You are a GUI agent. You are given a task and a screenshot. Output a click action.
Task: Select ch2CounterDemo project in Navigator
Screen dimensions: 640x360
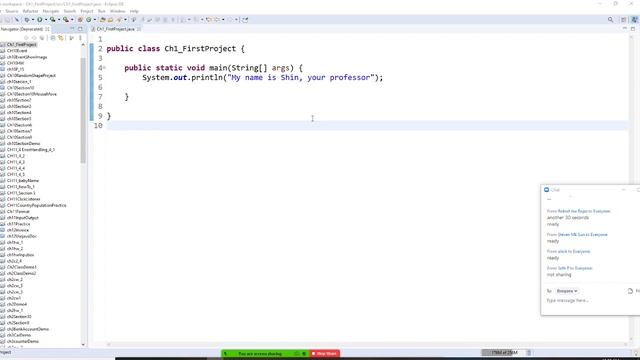click(23, 341)
